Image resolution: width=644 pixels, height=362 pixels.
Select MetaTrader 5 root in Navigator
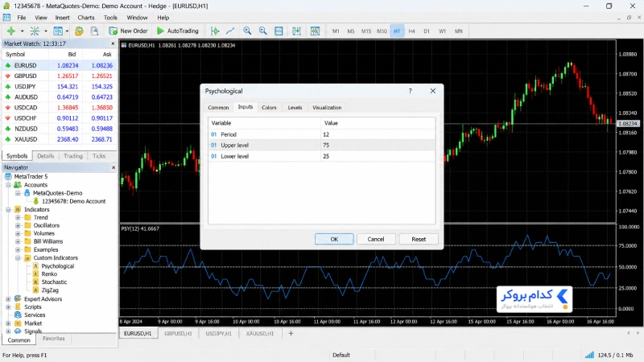coord(31,176)
